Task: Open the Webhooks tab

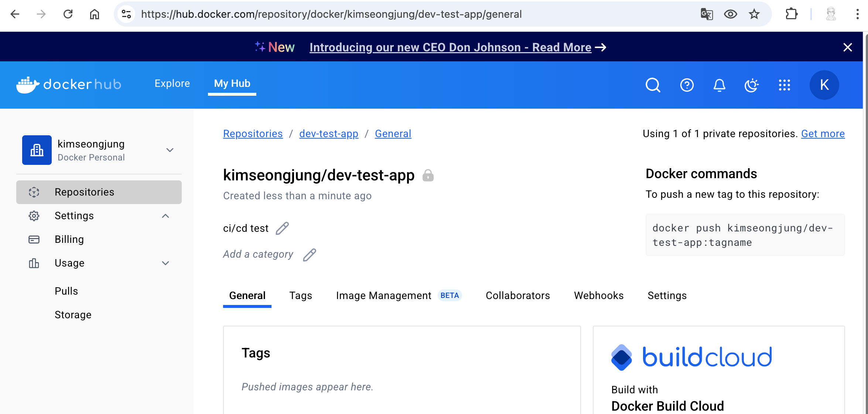Action: [599, 296]
